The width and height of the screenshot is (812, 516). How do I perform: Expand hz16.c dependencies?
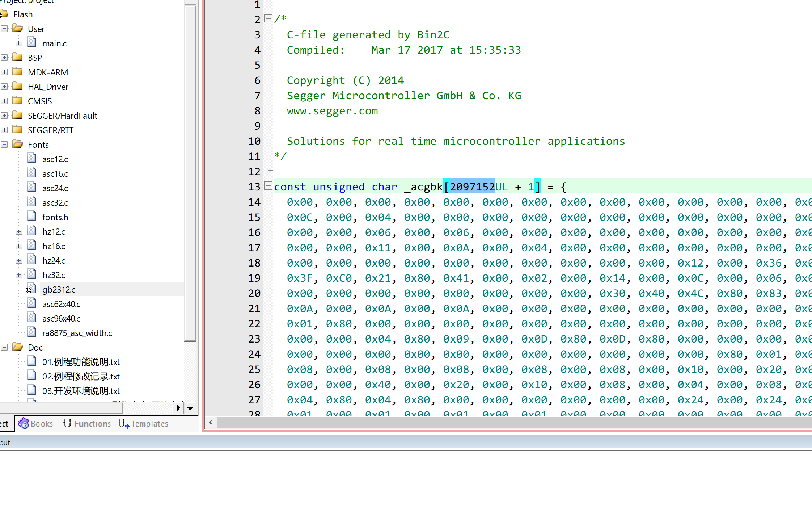pyautogui.click(x=19, y=246)
